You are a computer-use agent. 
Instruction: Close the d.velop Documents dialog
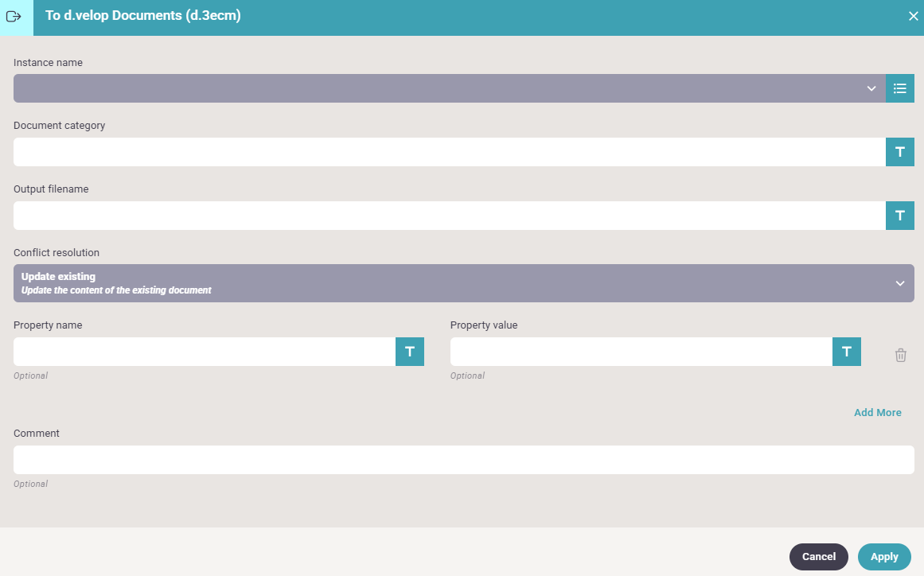click(x=913, y=17)
